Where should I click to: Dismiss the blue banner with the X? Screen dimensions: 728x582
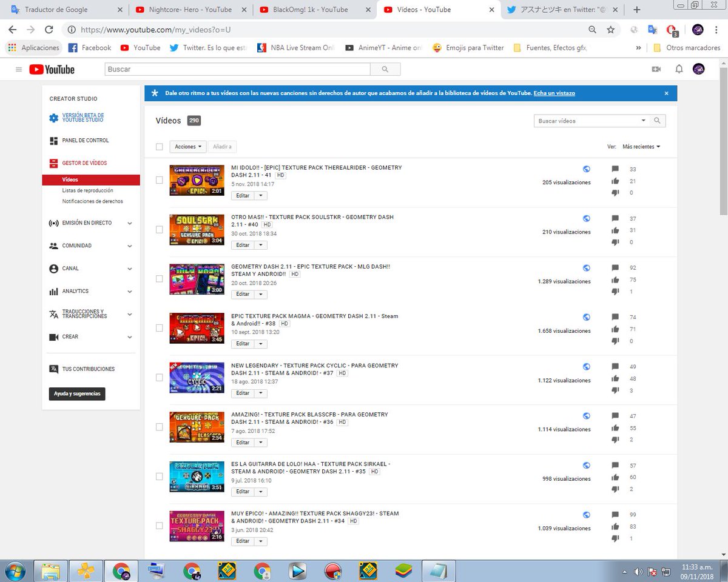[666, 93]
